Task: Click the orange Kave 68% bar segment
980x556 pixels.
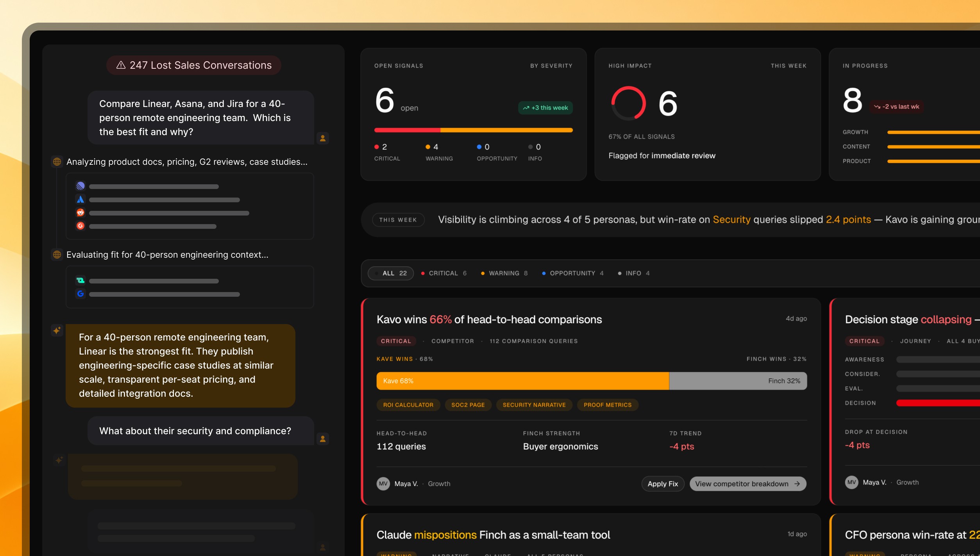Action: click(x=523, y=381)
